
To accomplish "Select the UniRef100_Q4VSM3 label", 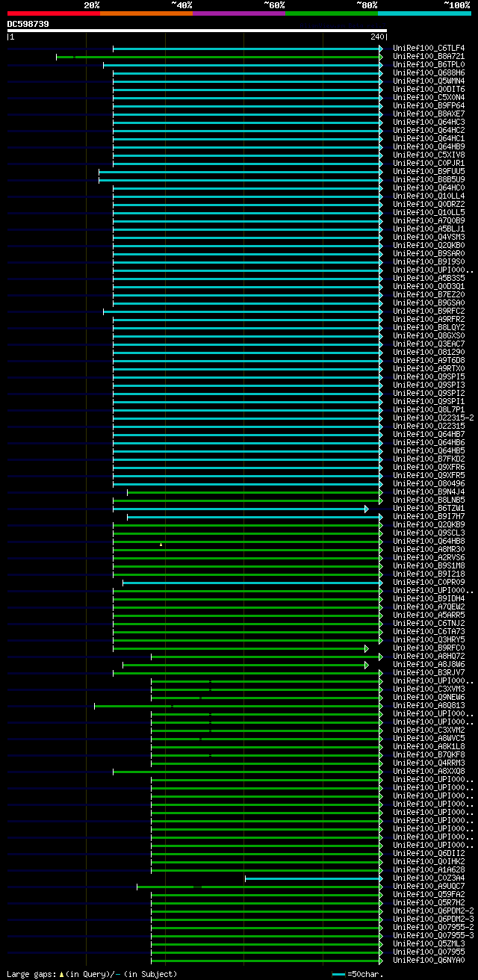I will (429, 238).
